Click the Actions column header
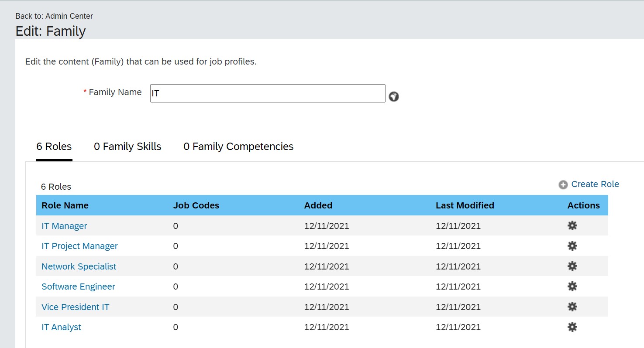The width and height of the screenshot is (644, 348). pyautogui.click(x=584, y=205)
